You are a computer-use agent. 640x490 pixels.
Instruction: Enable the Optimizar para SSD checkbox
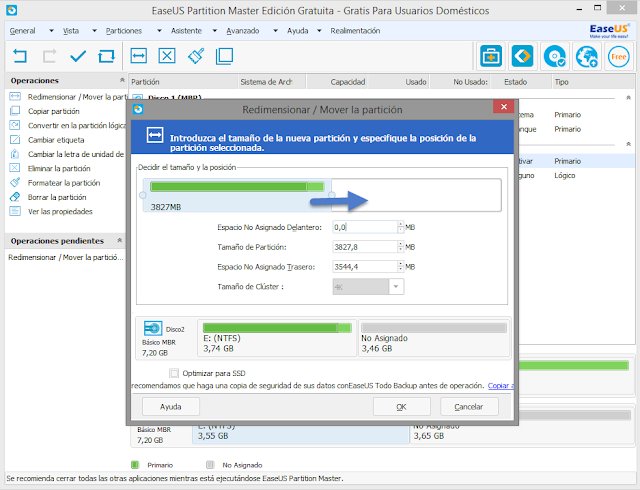pyautogui.click(x=174, y=373)
